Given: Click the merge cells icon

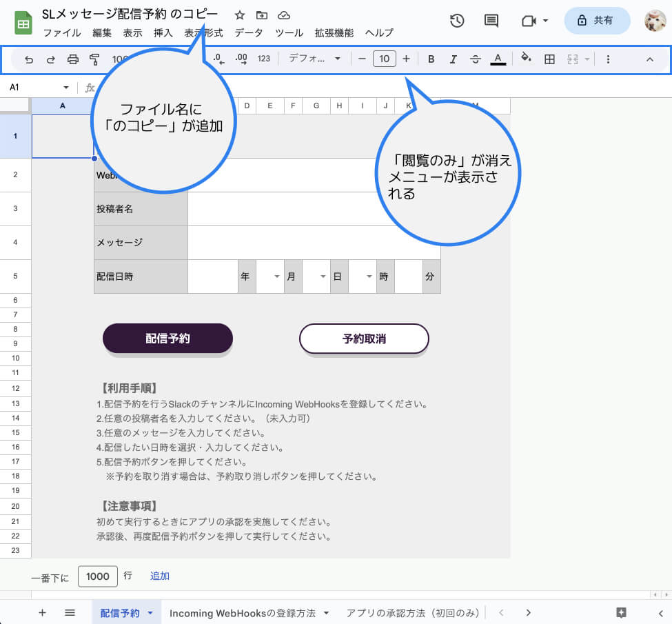Looking at the screenshot, I should (573, 59).
